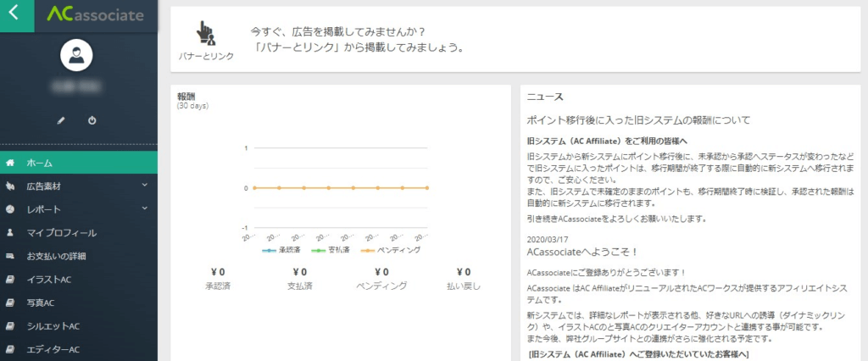
Task: Select the book icon beside シルエットAC
Action: (10, 326)
